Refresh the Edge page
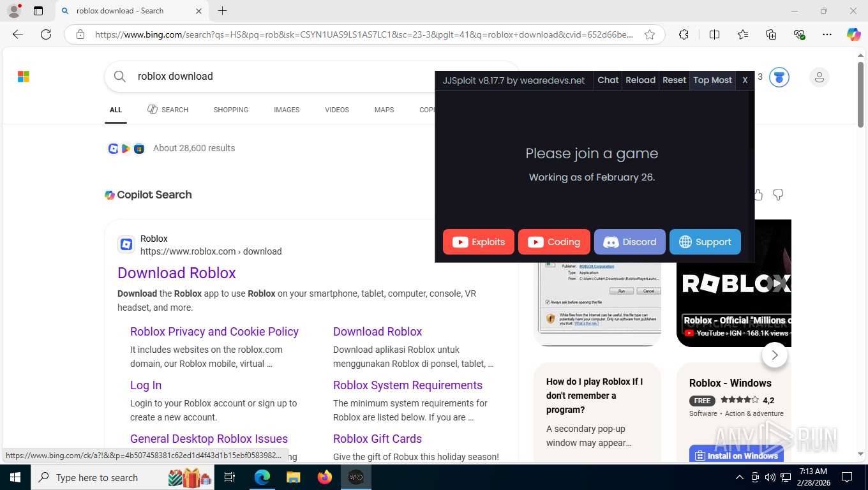This screenshot has height=490, width=868. point(46,34)
